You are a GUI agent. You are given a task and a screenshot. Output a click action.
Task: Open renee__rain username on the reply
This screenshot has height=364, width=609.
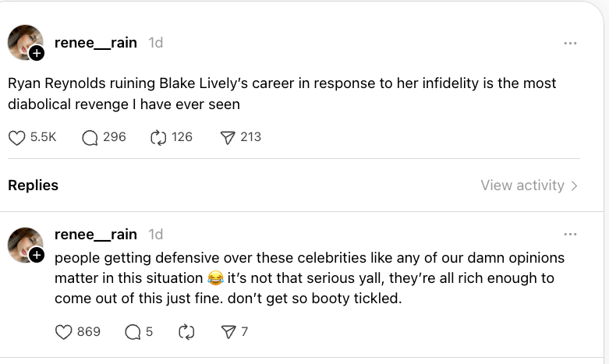point(96,234)
